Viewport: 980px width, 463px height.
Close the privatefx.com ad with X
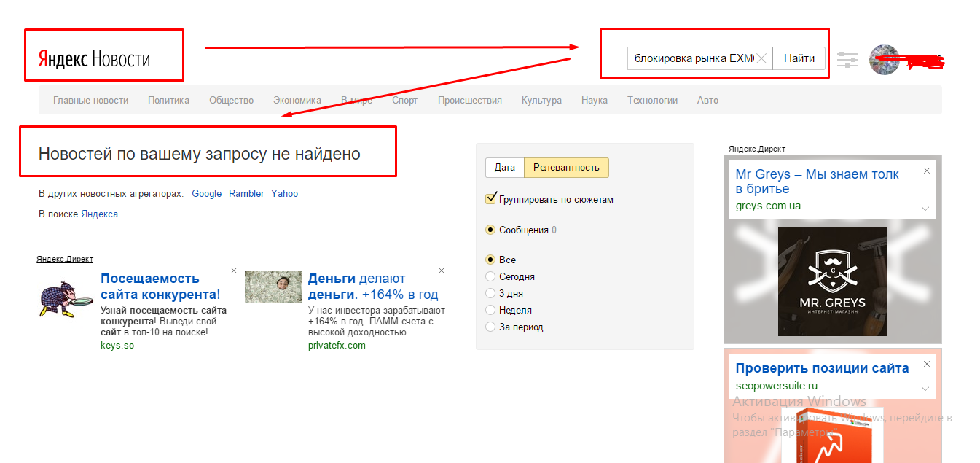442,271
